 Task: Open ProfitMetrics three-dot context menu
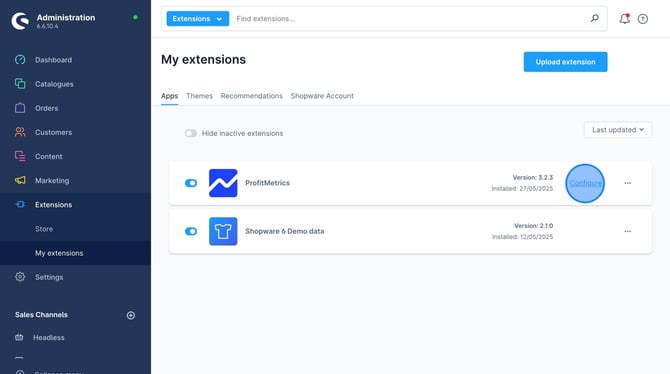(627, 183)
